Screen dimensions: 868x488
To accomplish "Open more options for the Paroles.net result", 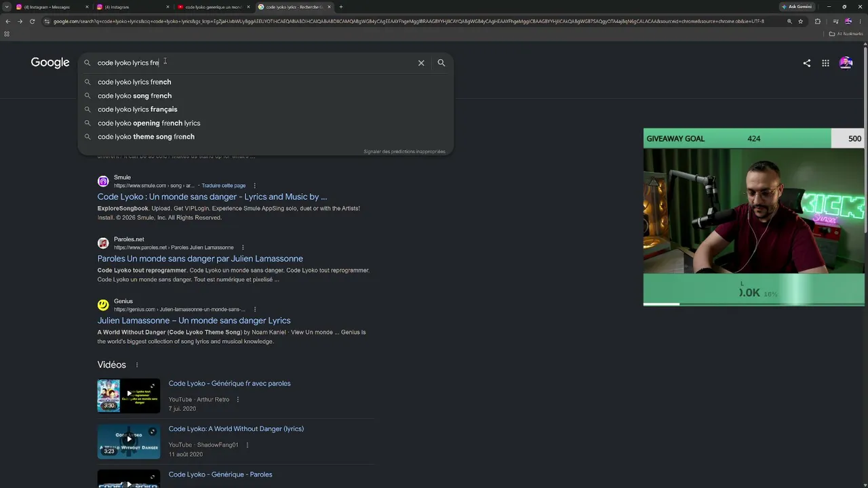I will pyautogui.click(x=243, y=247).
